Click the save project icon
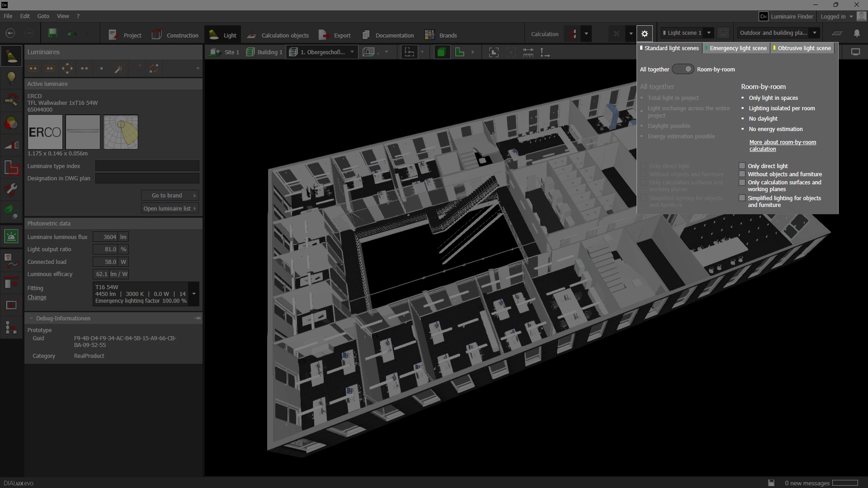This screenshot has height=488, width=868. pos(53,33)
